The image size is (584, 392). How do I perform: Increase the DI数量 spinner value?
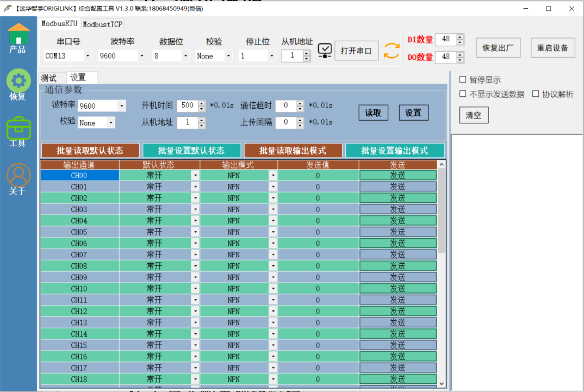[460, 37]
